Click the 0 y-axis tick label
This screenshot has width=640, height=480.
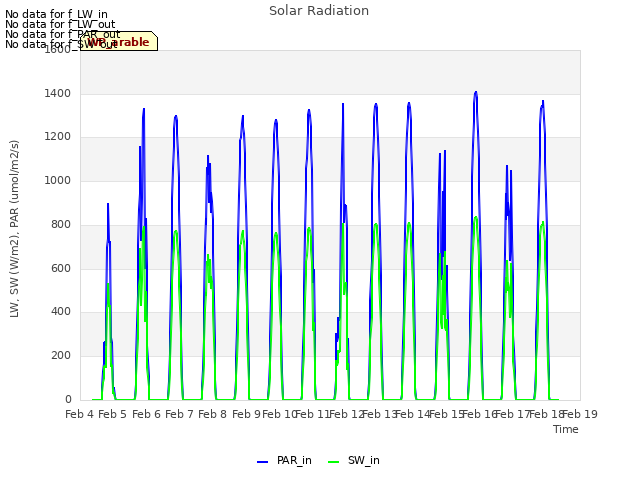(68, 400)
